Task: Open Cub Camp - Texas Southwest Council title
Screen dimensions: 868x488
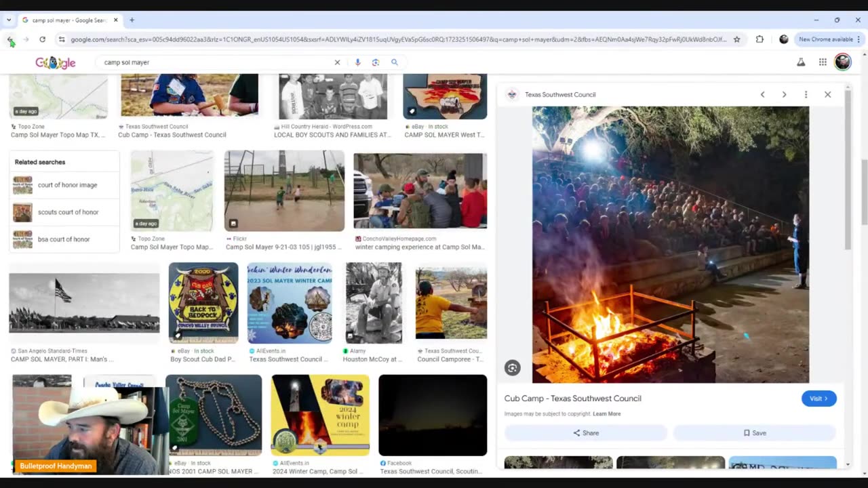Action: tap(573, 399)
